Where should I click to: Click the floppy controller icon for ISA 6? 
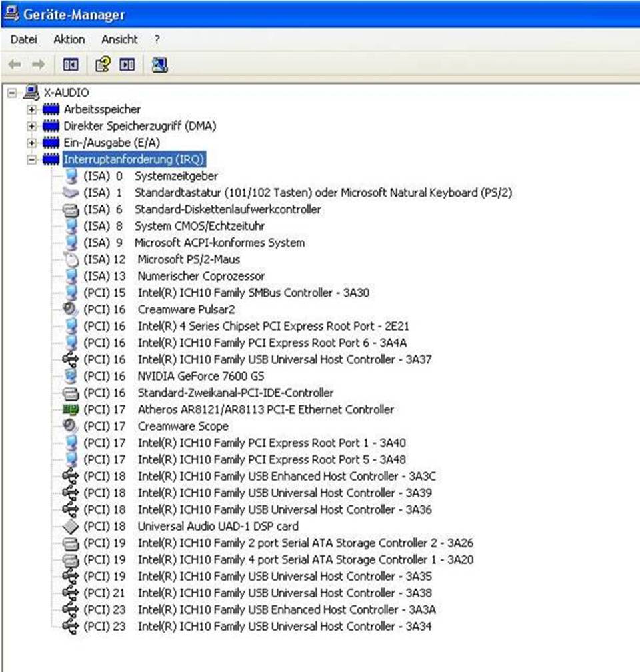tap(70, 210)
